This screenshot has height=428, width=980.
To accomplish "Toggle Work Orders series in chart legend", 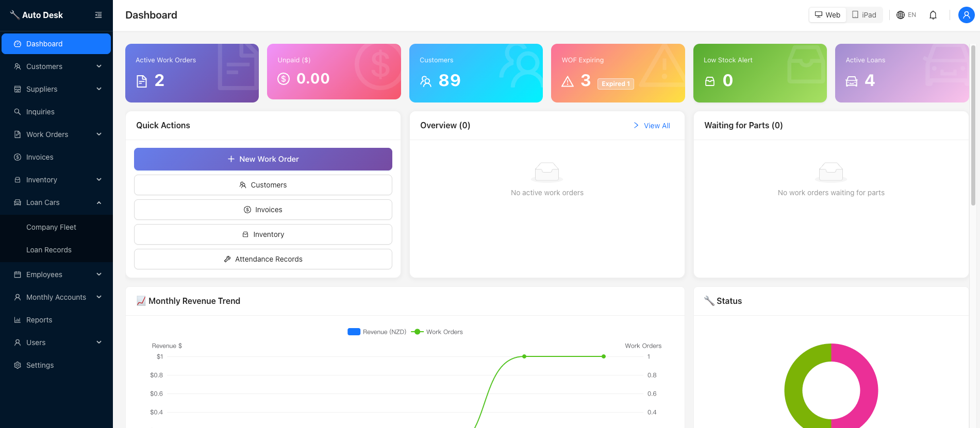I will 437,332.
